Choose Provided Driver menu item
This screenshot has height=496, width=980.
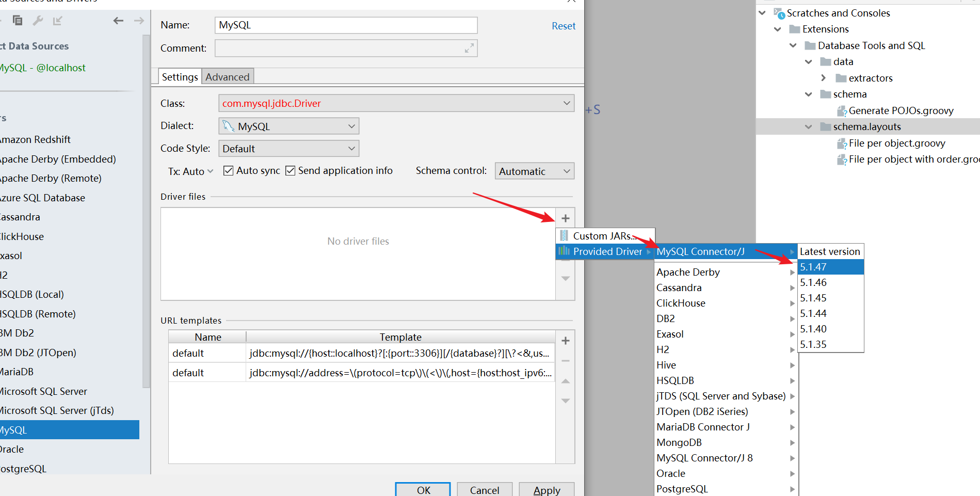tap(605, 251)
